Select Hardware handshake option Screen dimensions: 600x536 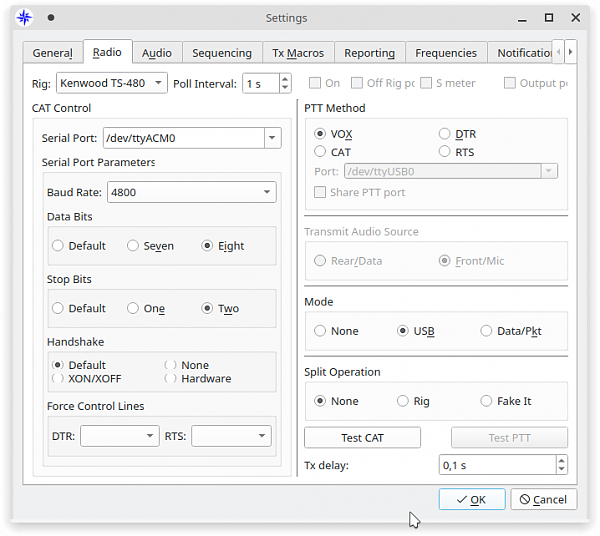[171, 379]
